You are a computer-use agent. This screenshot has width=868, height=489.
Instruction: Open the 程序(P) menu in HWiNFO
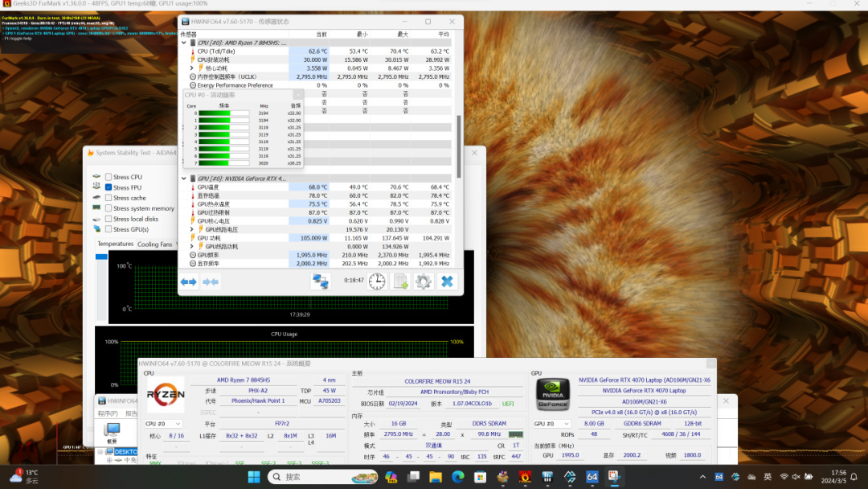point(108,413)
